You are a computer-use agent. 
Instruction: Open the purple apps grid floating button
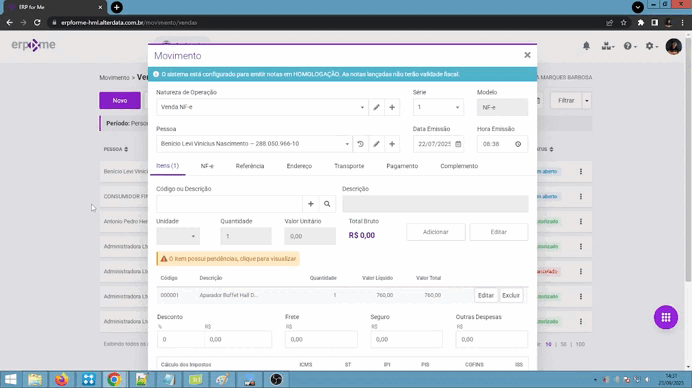pyautogui.click(x=666, y=317)
